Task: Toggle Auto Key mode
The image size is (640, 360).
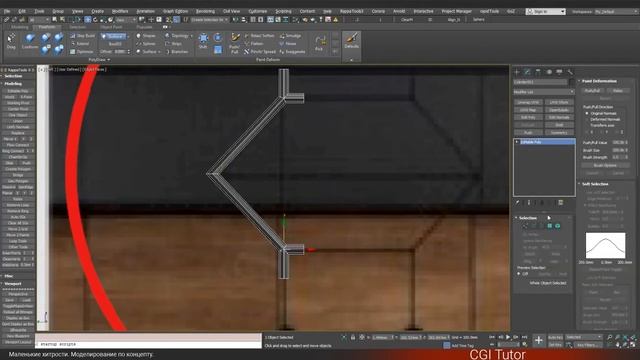Action: coord(555,337)
